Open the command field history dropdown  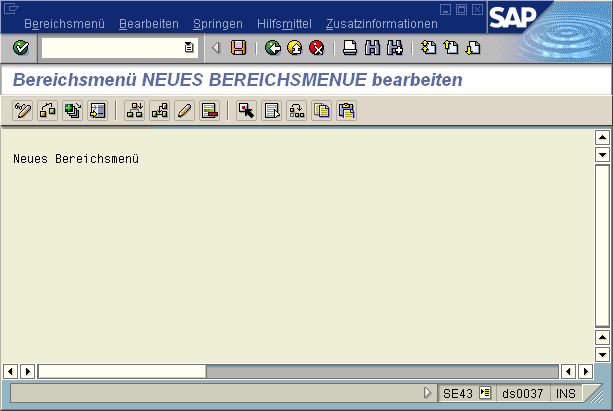pos(189,48)
